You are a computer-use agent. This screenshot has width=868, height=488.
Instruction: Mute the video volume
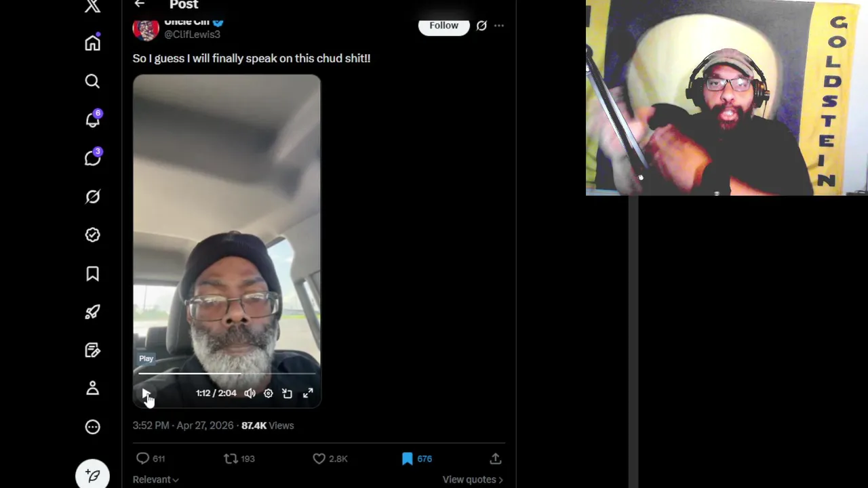click(250, 393)
